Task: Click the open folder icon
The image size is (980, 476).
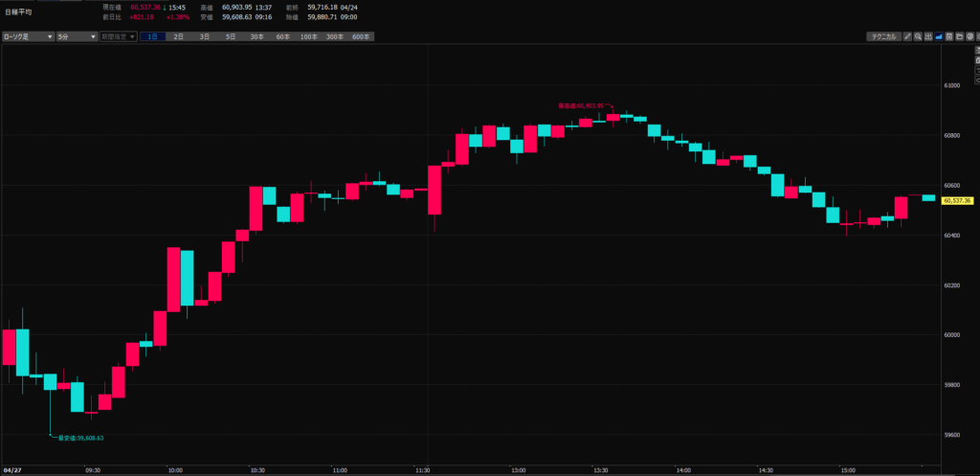Action: tap(959, 36)
